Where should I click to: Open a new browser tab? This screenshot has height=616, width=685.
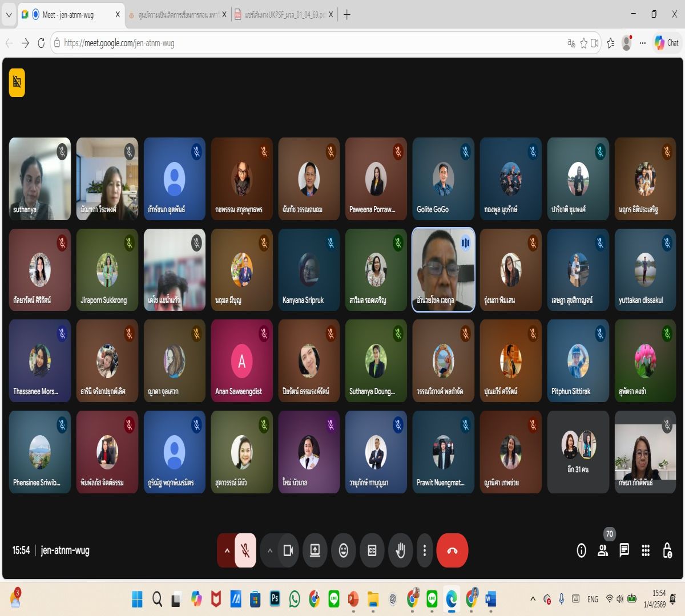tap(347, 15)
